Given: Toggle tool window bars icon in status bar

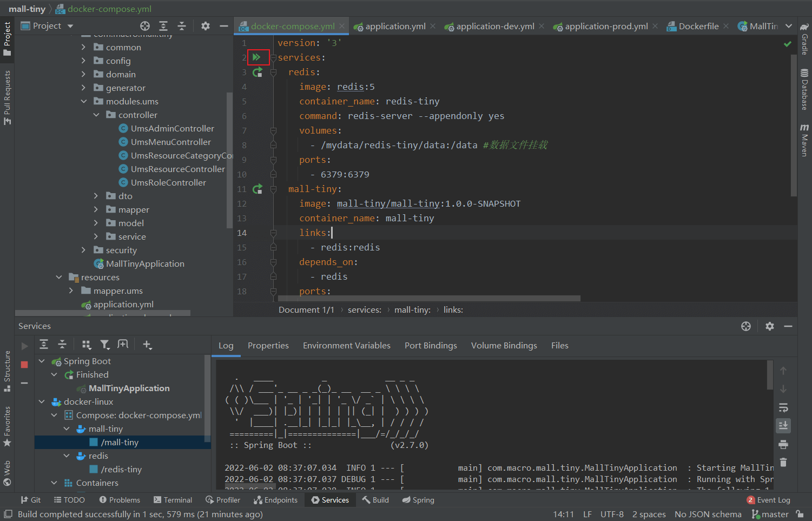Looking at the screenshot, I should tap(8, 514).
